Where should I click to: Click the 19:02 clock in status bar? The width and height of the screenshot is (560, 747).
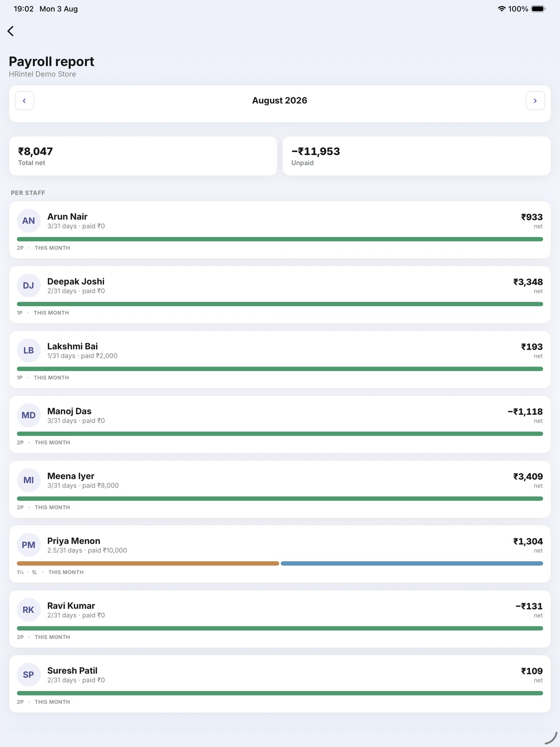pos(23,9)
